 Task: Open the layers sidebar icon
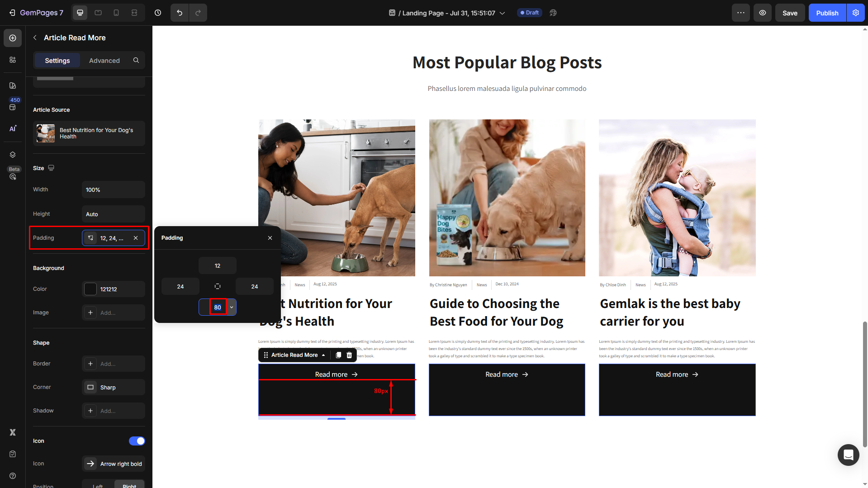click(13, 155)
